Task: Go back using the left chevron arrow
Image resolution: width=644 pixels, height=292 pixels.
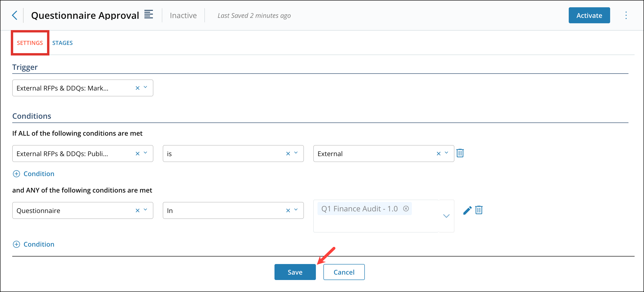Action: [x=15, y=15]
